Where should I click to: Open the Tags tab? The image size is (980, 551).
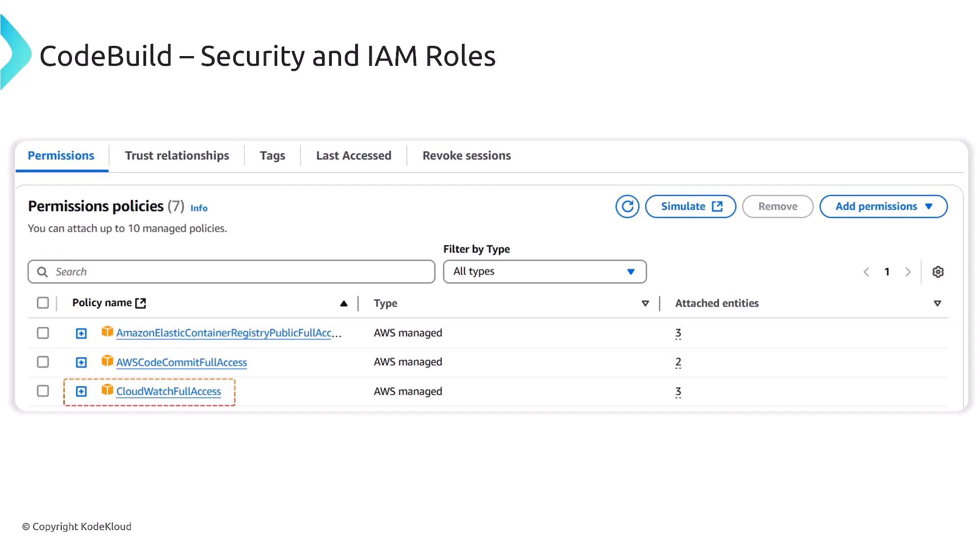[x=273, y=156]
